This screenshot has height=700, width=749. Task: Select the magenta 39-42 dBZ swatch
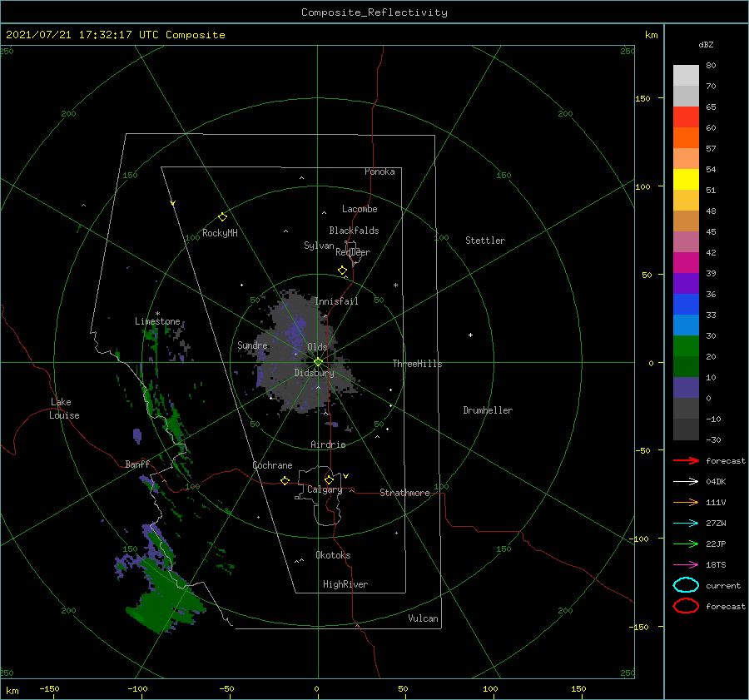[686, 262]
